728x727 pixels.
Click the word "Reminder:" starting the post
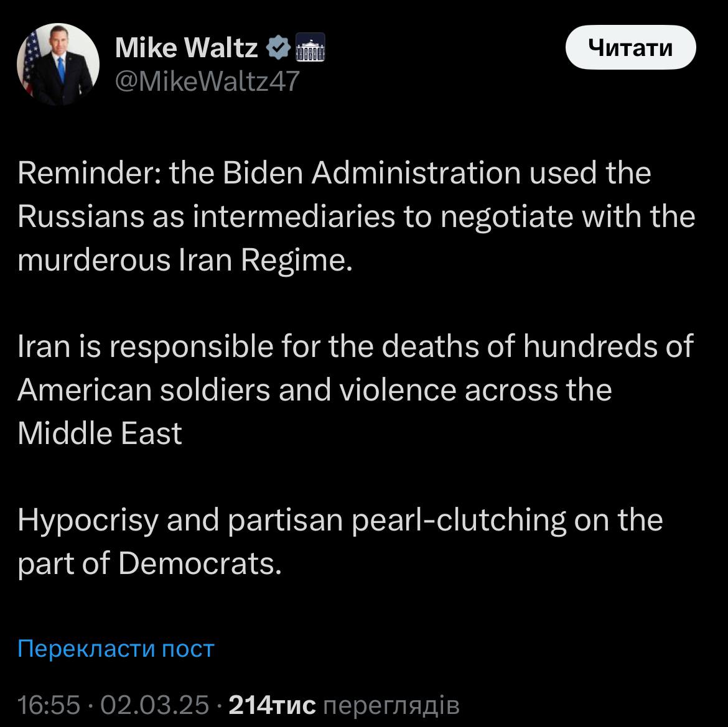coord(88,174)
